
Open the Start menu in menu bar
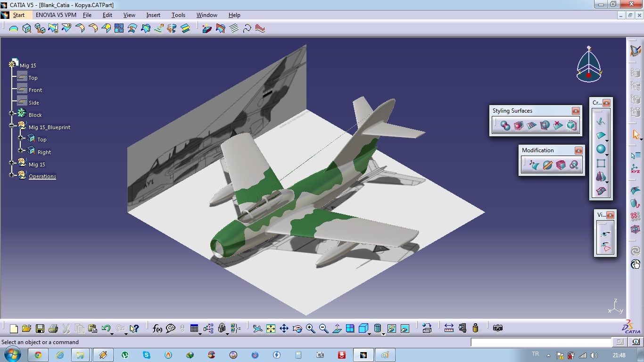tap(19, 15)
